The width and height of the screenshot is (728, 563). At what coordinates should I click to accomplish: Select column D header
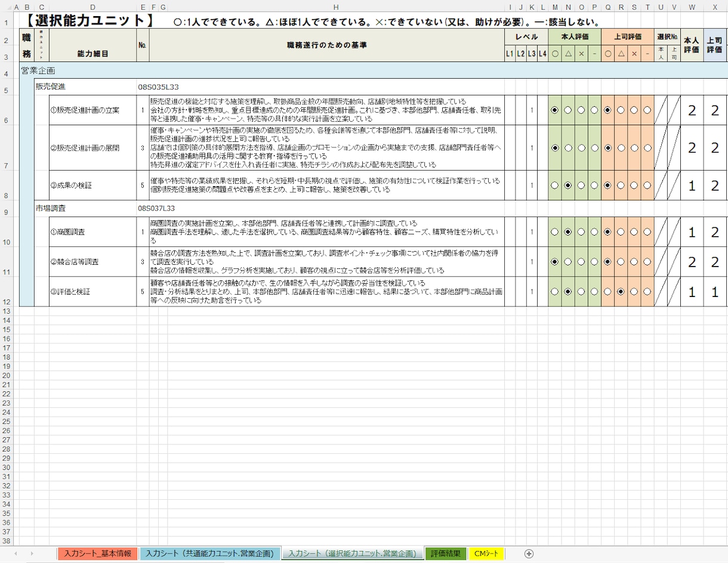[x=92, y=7]
